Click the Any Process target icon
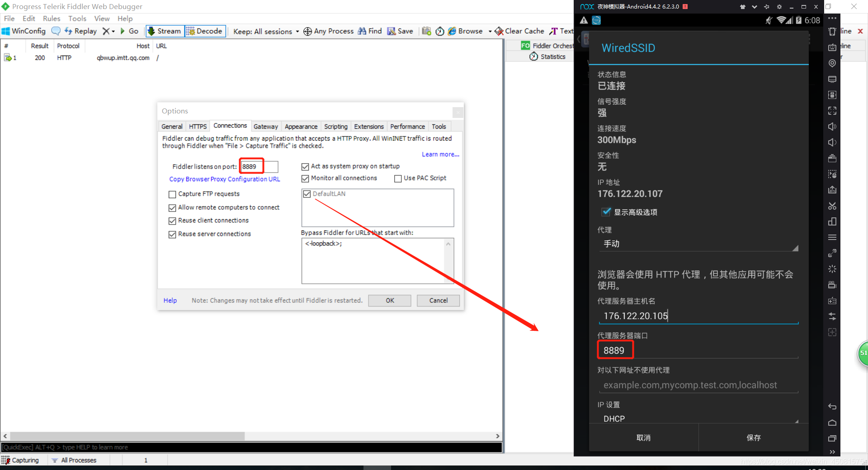868x470 pixels. [307, 31]
